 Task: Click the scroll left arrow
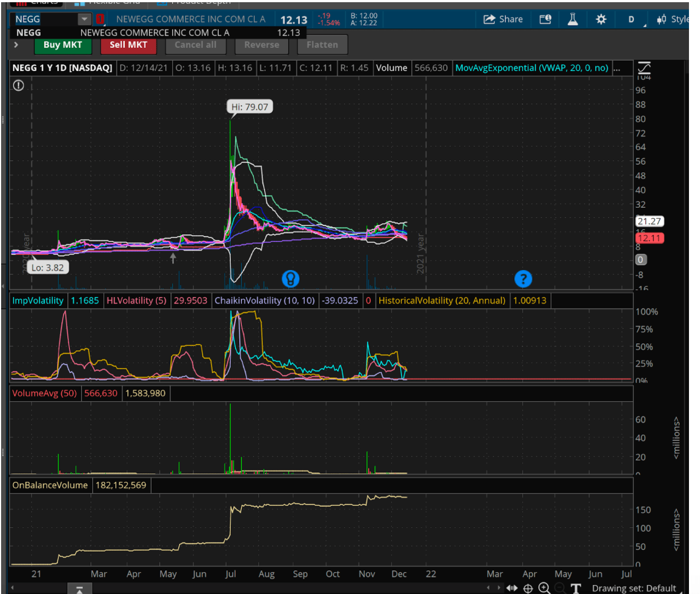[x=12, y=587]
